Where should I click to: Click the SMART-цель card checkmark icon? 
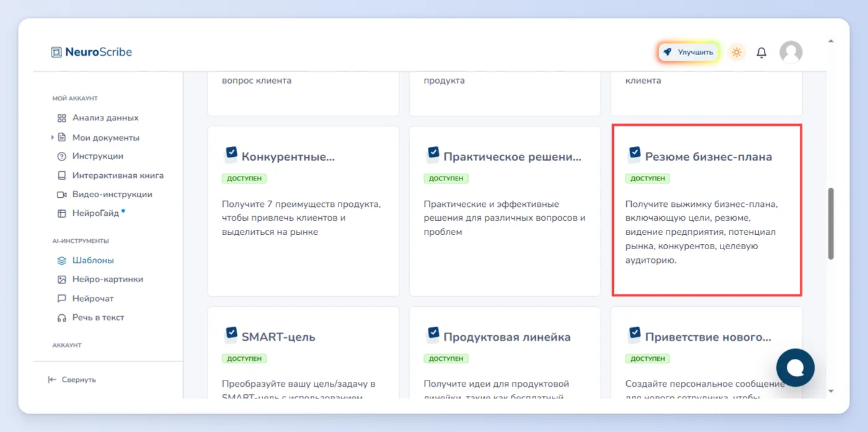231,334
